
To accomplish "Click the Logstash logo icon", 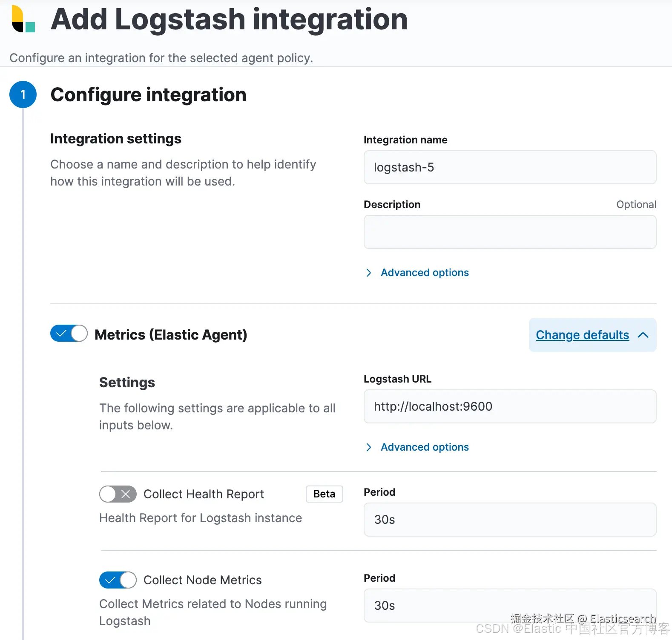I will [x=23, y=19].
